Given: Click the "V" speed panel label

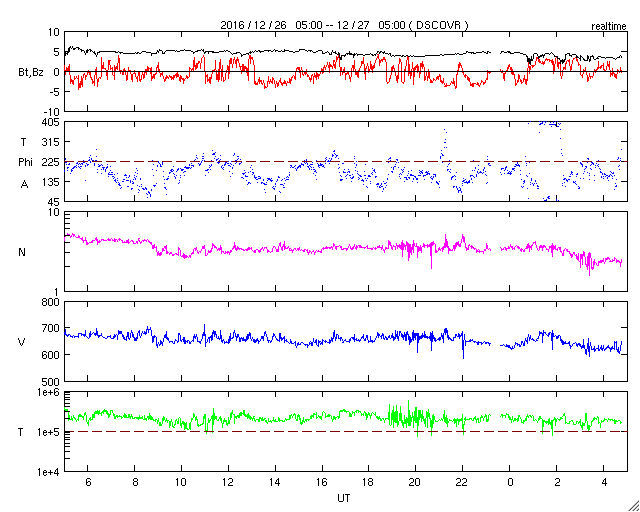Looking at the screenshot, I should tap(22, 342).
